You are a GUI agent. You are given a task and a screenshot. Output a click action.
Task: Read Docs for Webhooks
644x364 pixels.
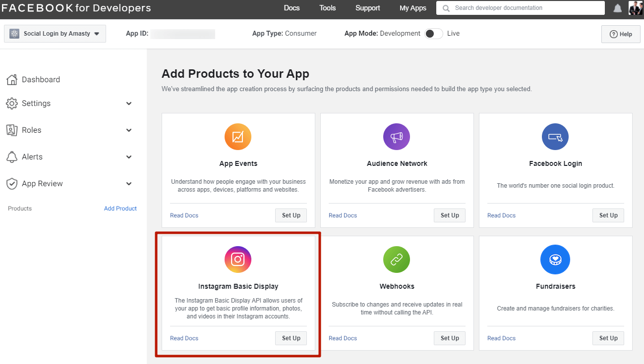click(343, 338)
